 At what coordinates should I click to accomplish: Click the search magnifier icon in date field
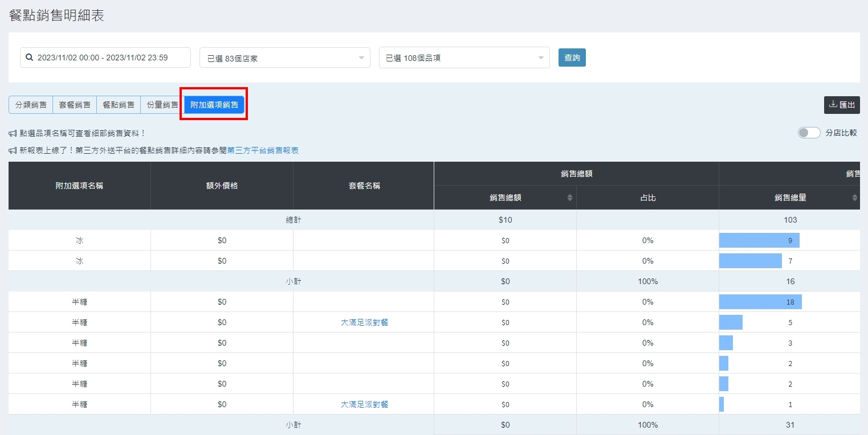tap(30, 58)
